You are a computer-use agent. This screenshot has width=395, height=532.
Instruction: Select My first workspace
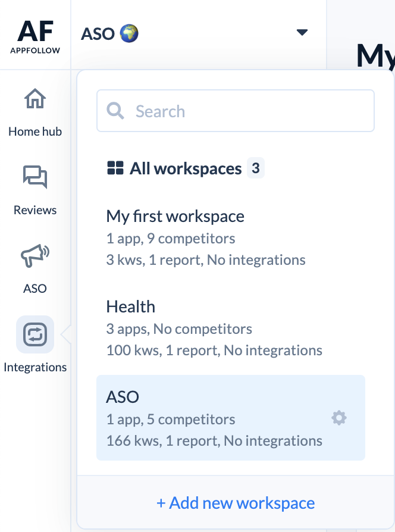pyautogui.click(x=231, y=238)
